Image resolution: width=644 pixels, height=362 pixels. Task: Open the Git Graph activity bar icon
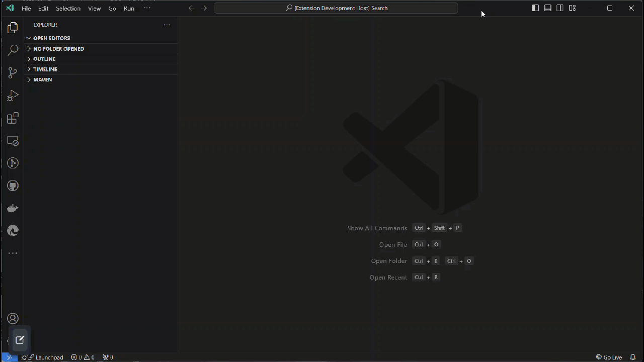tap(13, 163)
